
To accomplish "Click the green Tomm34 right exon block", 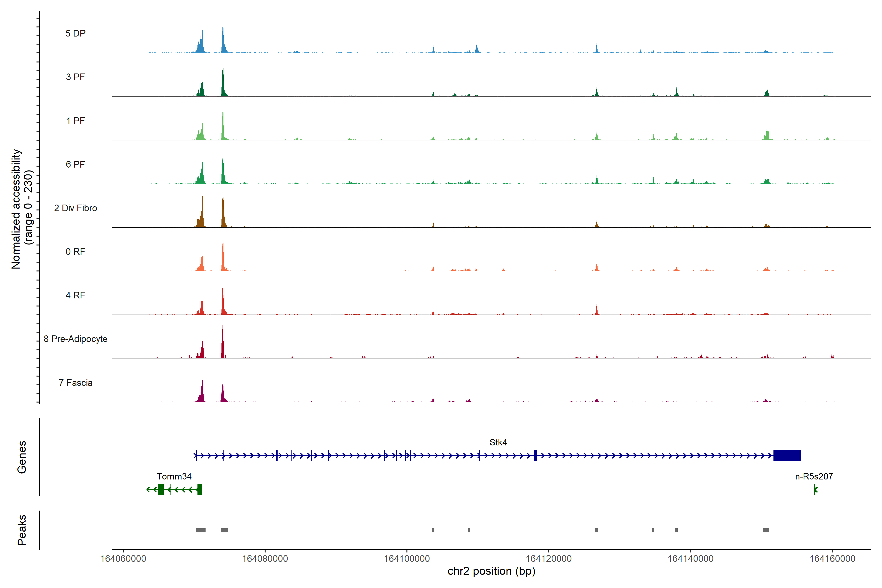I will coord(200,489).
